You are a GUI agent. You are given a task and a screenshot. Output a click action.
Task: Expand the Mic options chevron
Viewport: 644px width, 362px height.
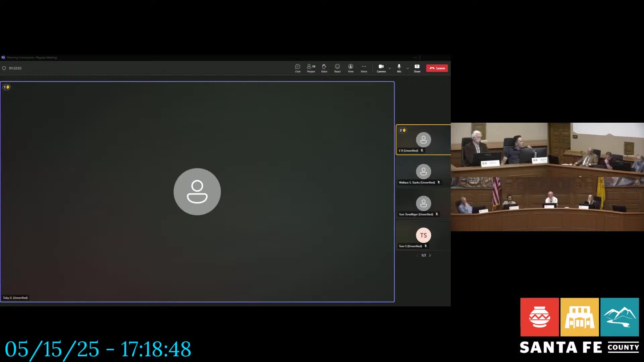(x=408, y=68)
